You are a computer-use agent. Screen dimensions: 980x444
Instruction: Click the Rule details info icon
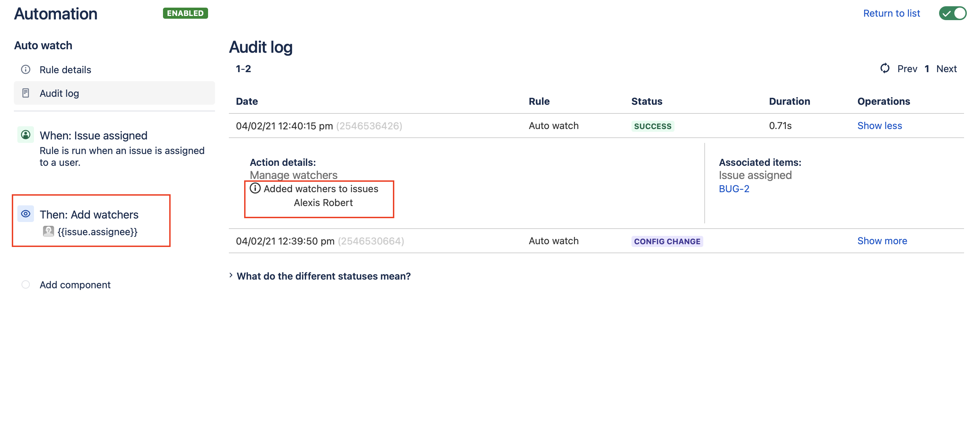(x=26, y=70)
